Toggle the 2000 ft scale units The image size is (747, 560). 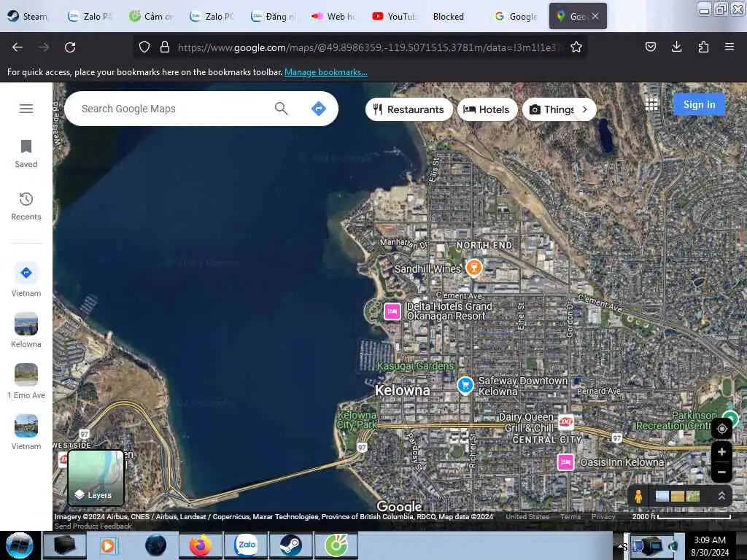pyautogui.click(x=681, y=517)
